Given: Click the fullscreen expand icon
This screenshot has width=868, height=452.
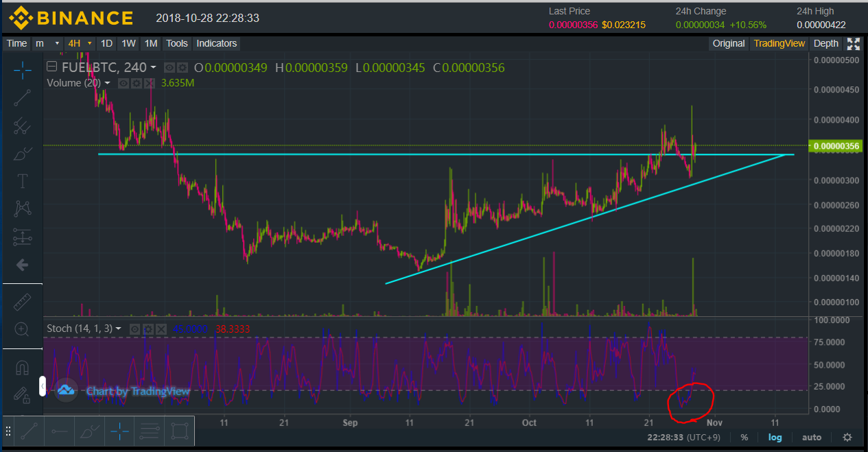Looking at the screenshot, I should click(853, 44).
